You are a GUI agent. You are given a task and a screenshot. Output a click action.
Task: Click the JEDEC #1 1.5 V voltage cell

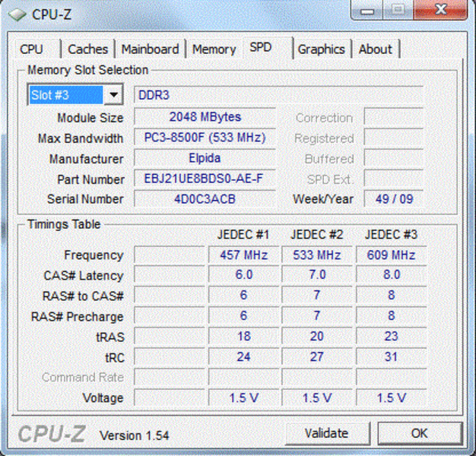pyautogui.click(x=243, y=397)
